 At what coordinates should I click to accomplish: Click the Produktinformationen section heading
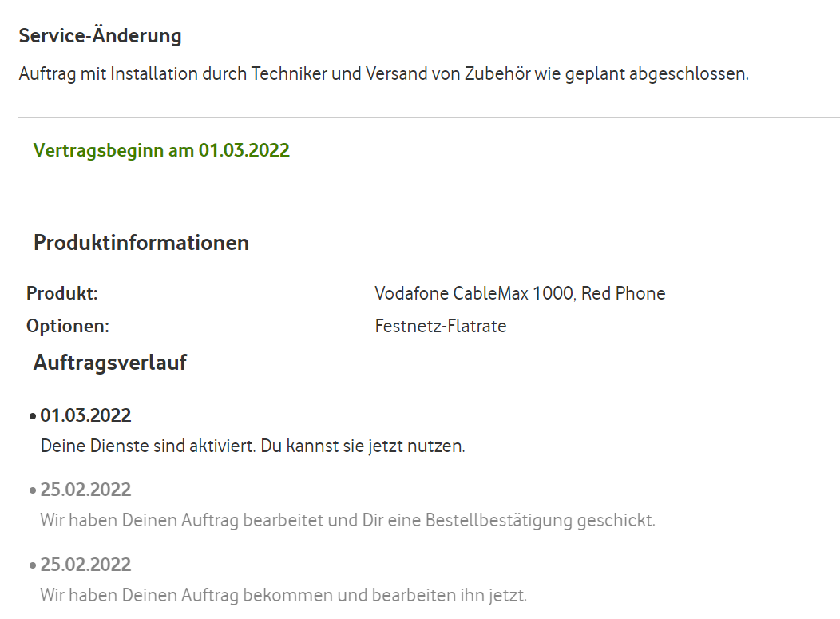(x=141, y=243)
